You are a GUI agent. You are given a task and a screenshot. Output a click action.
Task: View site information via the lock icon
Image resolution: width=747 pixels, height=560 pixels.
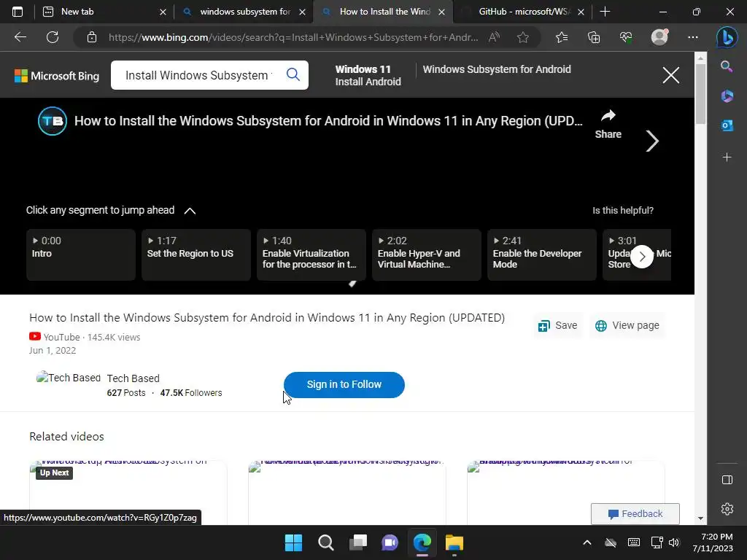coord(92,37)
